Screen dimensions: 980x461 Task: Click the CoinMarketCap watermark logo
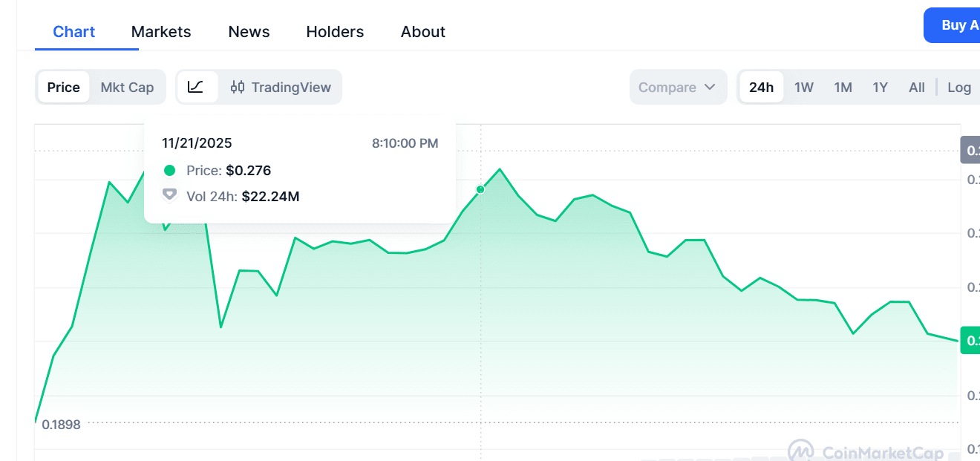pyautogui.click(x=800, y=451)
